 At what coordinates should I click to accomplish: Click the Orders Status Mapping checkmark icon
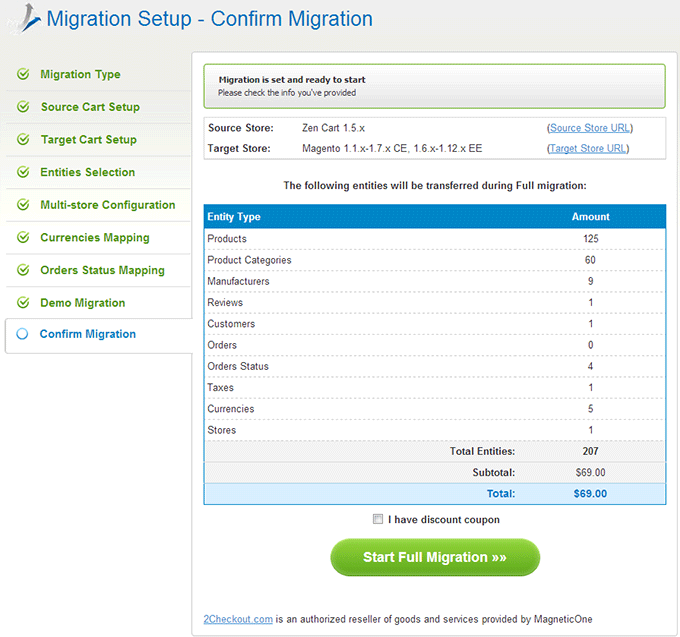(x=23, y=270)
